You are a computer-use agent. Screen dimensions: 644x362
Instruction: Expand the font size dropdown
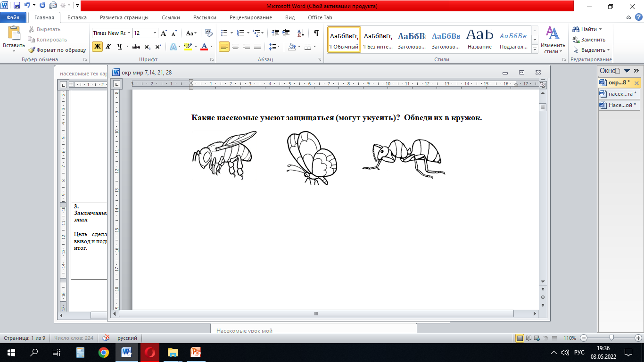pyautogui.click(x=155, y=33)
